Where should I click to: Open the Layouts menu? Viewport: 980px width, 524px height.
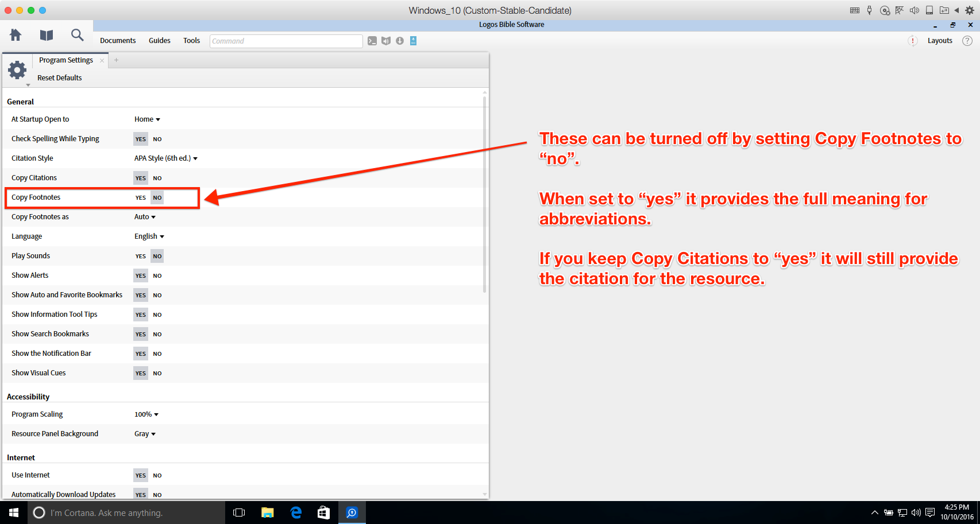pos(940,41)
